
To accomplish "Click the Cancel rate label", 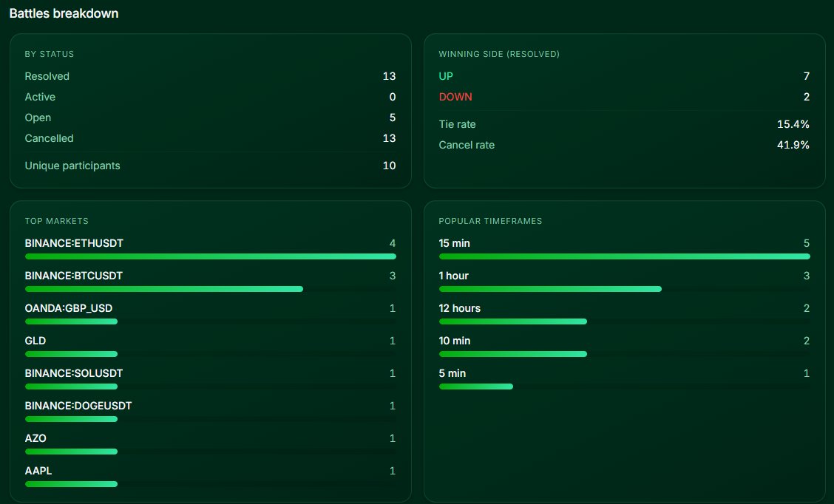I will pos(467,145).
